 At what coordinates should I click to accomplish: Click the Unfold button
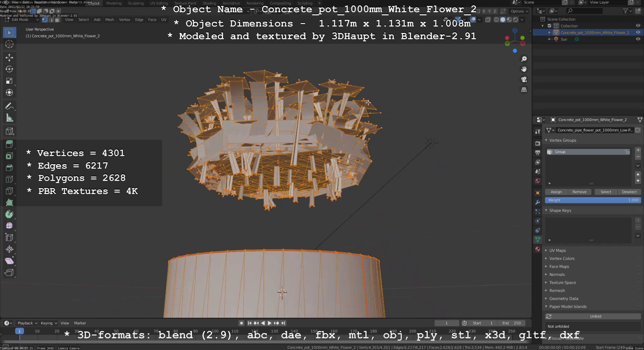click(593, 316)
